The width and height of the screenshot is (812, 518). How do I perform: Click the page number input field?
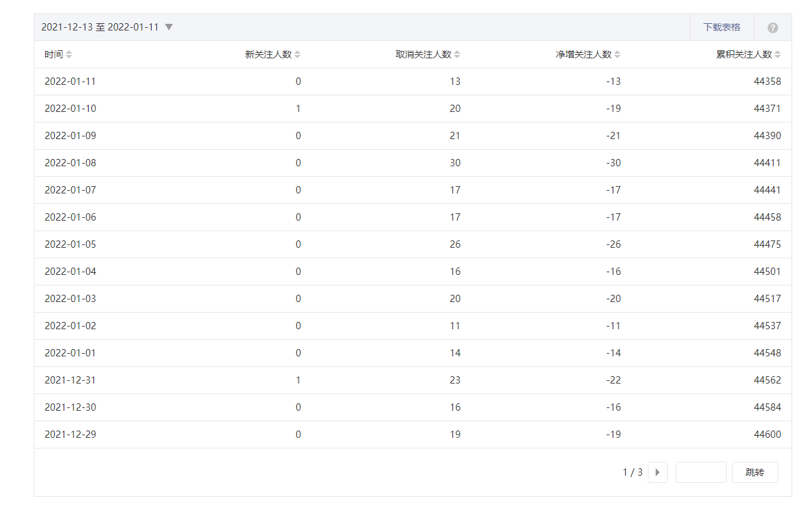click(701, 472)
